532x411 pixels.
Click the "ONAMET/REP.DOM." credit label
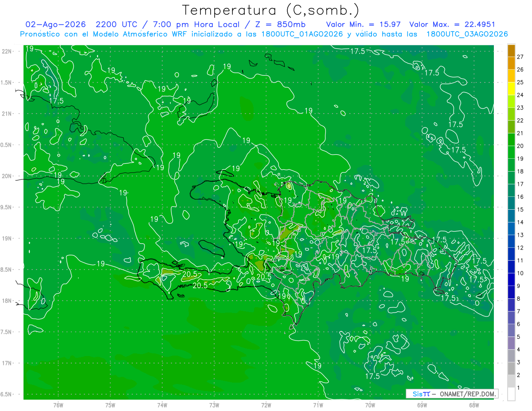pos(468,394)
